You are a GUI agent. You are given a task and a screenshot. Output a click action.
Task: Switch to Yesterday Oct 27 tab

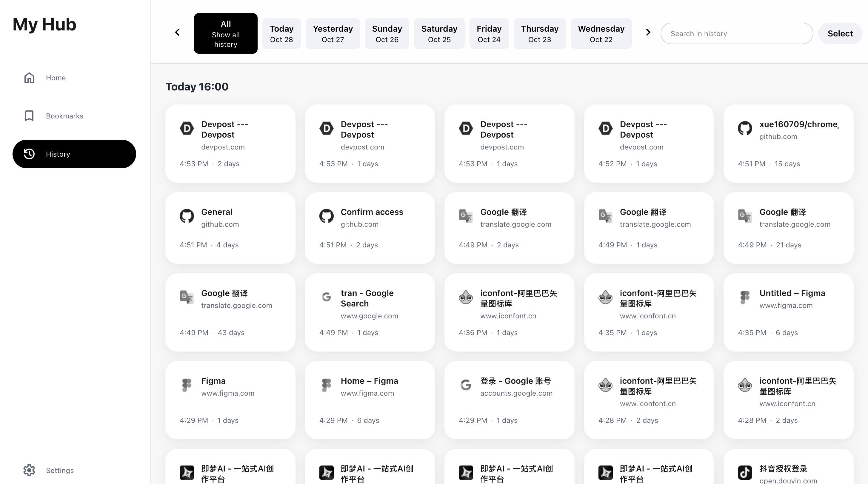pyautogui.click(x=333, y=33)
